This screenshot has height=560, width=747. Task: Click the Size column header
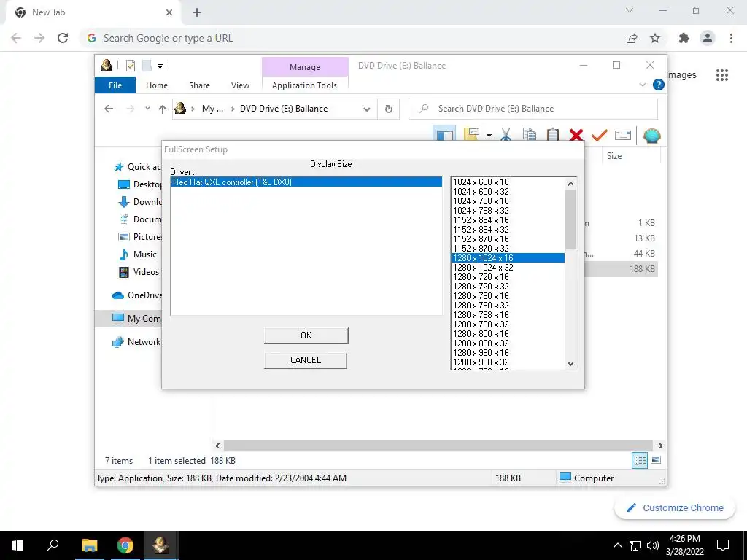pyautogui.click(x=614, y=156)
